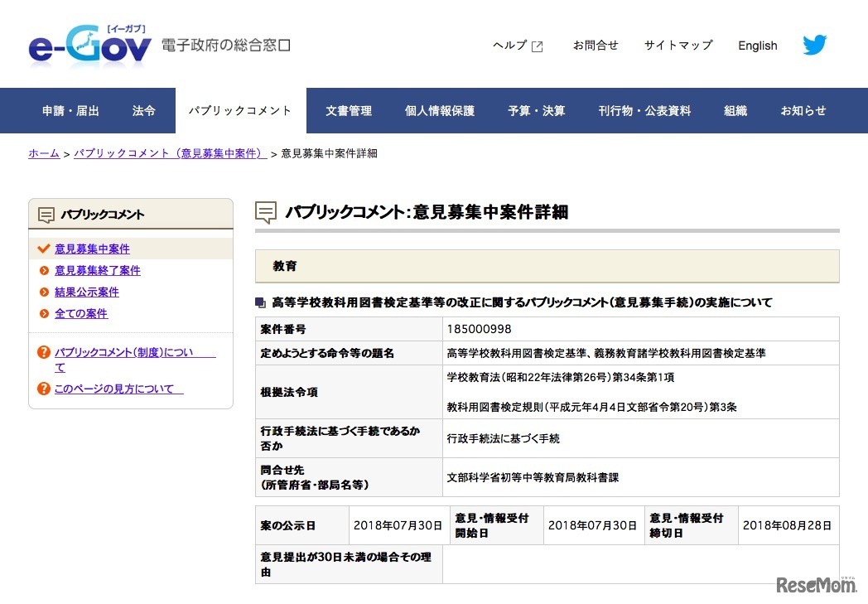Image resolution: width=868 pixels, height=604 pixels.
Task: Click the orange arrow beside 意見募集終了案件
Action: click(44, 271)
